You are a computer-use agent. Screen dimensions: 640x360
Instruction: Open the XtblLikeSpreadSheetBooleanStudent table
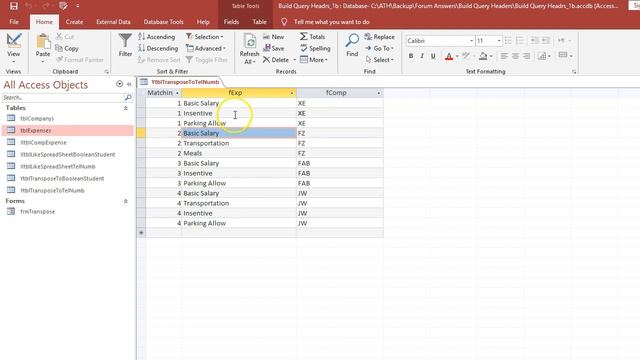tap(67, 154)
